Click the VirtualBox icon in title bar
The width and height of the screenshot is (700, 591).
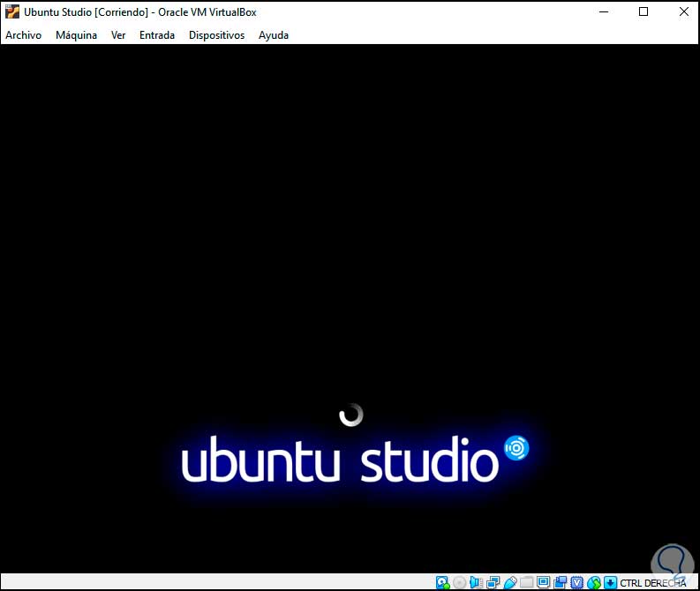(12, 11)
